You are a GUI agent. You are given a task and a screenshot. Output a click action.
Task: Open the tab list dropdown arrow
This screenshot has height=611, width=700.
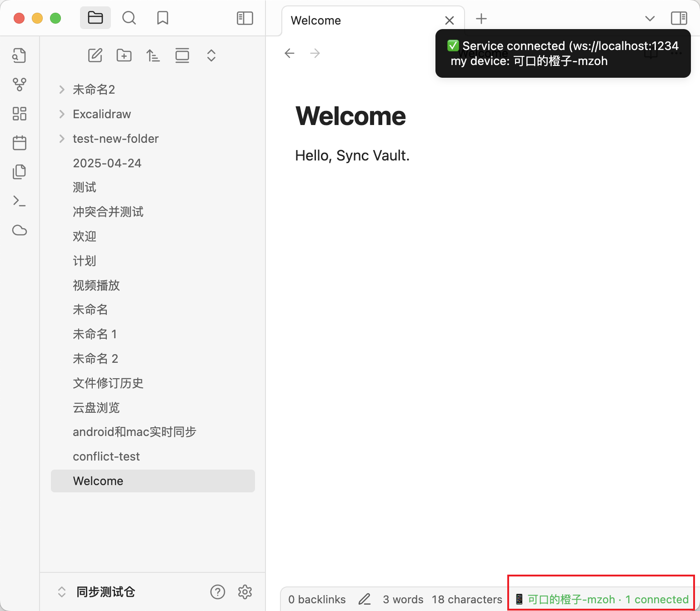(x=650, y=19)
